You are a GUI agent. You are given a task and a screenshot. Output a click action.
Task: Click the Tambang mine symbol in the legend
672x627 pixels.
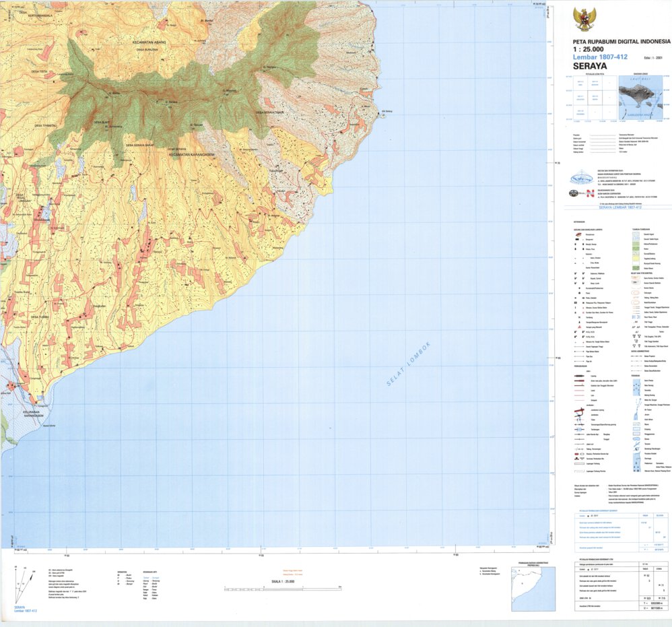(x=578, y=317)
